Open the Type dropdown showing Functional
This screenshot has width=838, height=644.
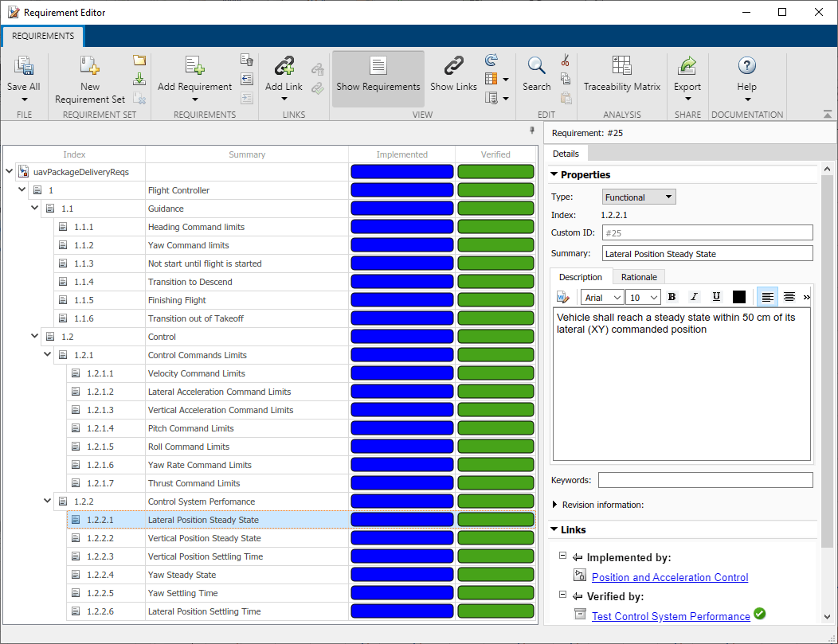[639, 197]
